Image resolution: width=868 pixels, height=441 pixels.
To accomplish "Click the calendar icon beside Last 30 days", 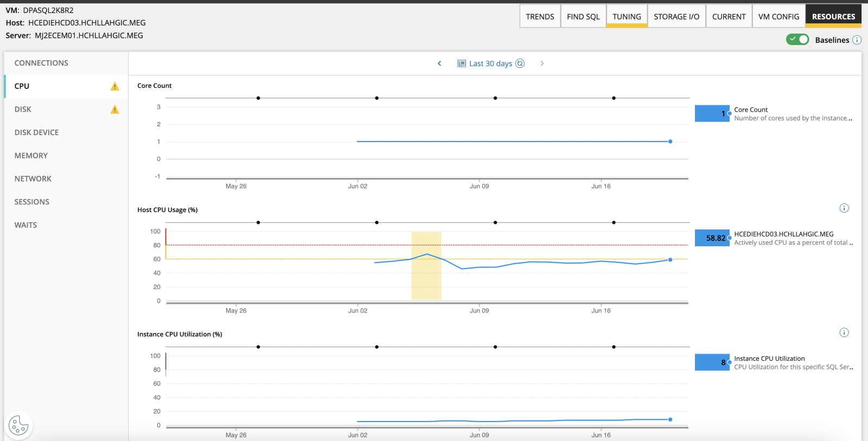I will [x=462, y=63].
